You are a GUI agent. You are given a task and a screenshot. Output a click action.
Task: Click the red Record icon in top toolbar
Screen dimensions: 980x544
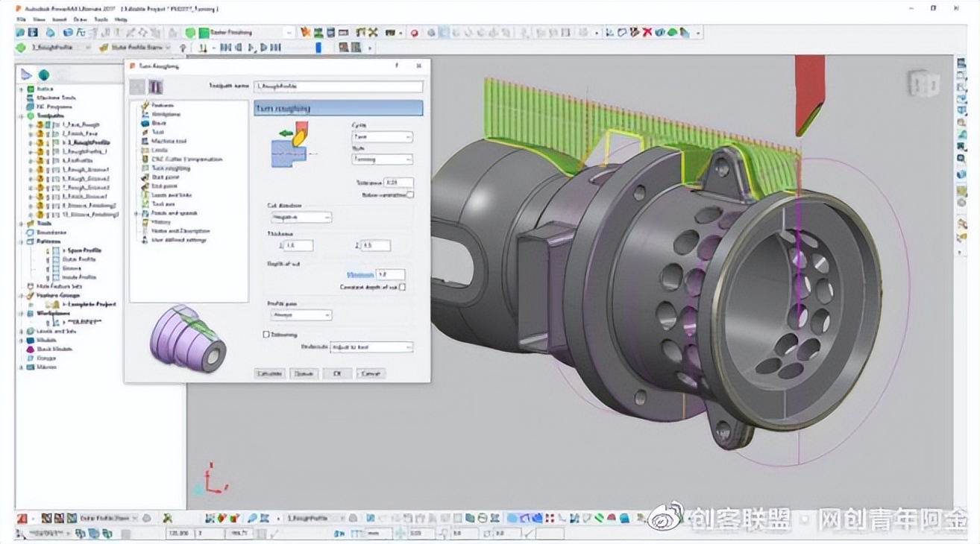click(x=415, y=33)
